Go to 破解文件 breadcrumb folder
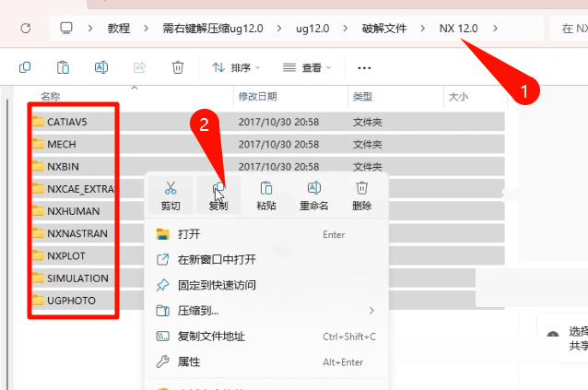This screenshot has width=588, height=390. [384, 29]
